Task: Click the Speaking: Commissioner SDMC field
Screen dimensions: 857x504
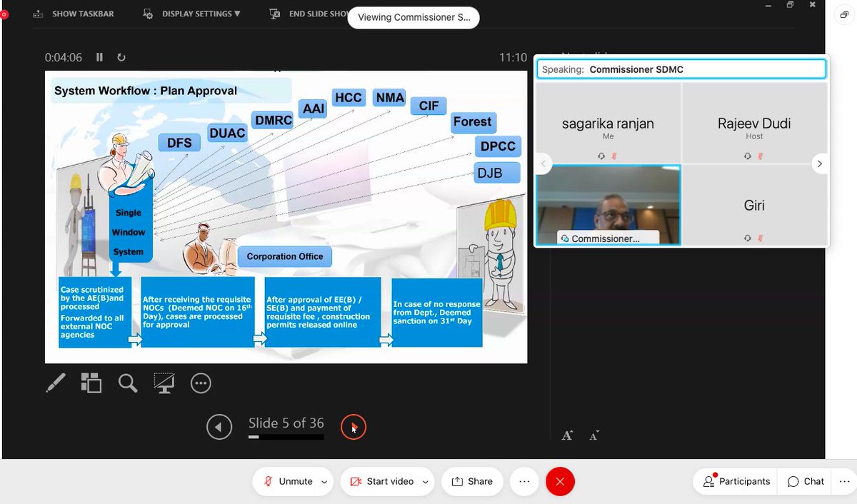Action: tap(681, 69)
